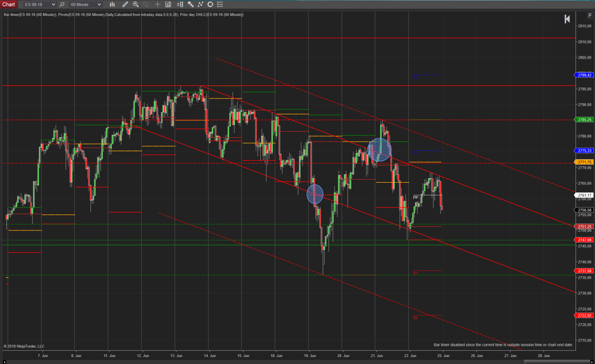Viewport: 595px width, 364px height.
Task: Click the instrument search magnifier icon
Action: [x=62, y=5]
